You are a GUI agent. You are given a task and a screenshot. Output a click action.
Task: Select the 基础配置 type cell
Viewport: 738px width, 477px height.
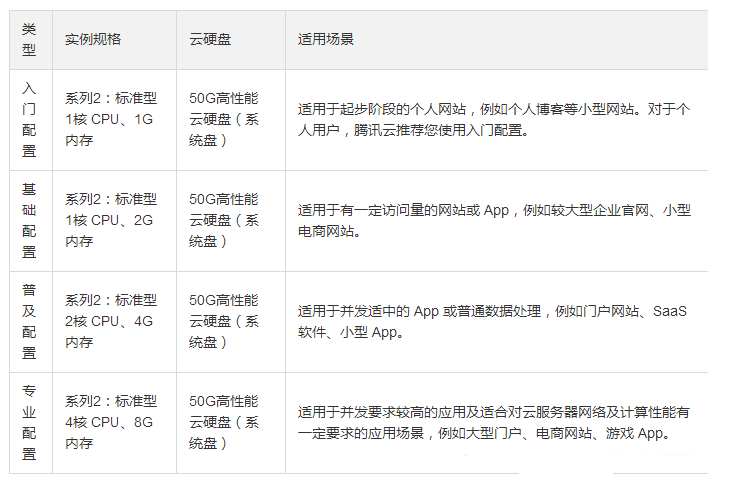29,220
